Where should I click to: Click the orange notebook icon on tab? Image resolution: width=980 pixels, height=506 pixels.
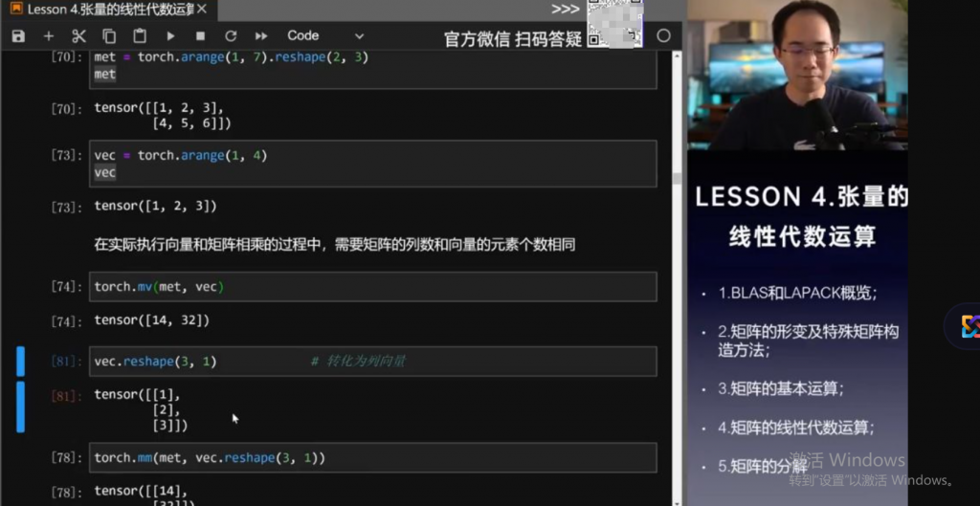[16, 10]
